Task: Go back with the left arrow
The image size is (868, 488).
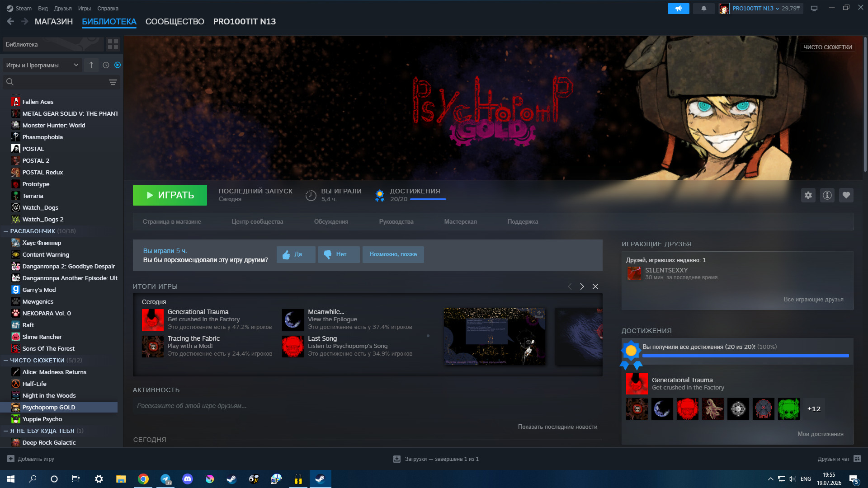Action: point(10,21)
